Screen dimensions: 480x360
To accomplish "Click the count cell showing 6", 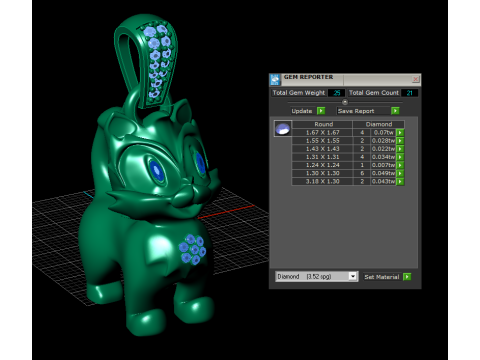I will [x=362, y=173].
